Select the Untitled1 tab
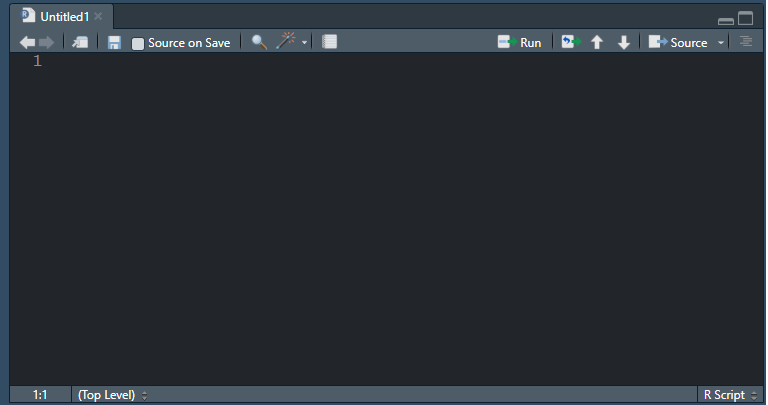Screen dimensions: 768x405 click(64, 17)
